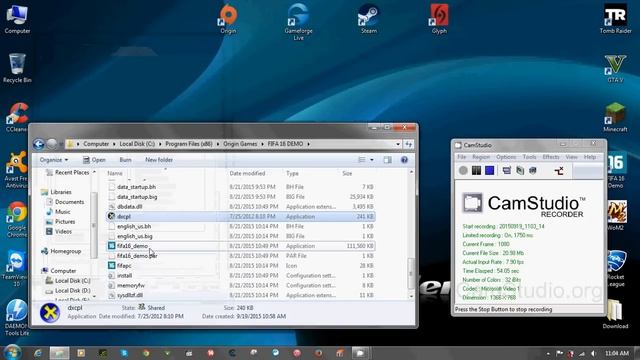
Task: Click the red annotations icon in CamStudio toolbar
Action: (x=559, y=171)
